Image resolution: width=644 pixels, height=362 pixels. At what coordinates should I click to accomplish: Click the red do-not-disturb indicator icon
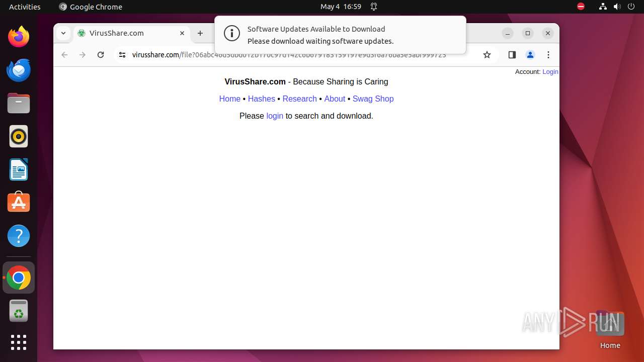point(581,7)
